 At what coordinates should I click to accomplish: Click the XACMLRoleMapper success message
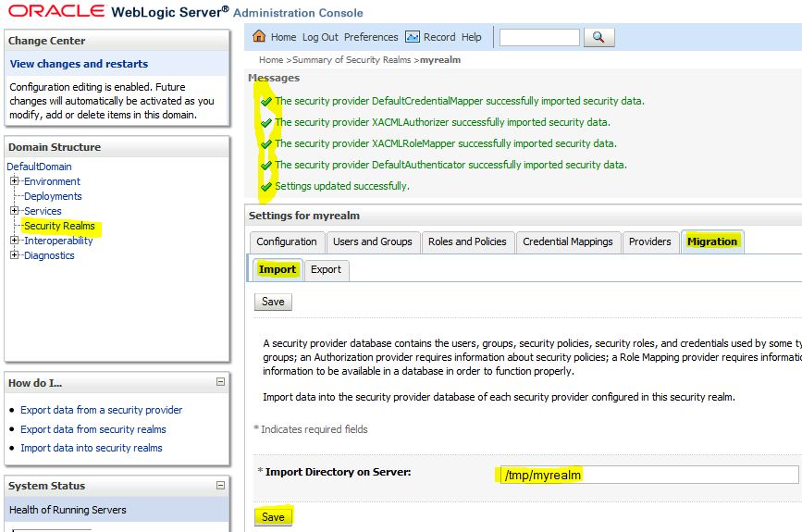pos(446,143)
